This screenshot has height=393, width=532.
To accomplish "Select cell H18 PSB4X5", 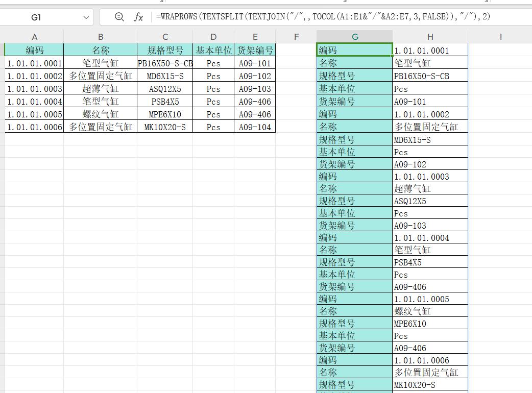I will click(430, 262).
